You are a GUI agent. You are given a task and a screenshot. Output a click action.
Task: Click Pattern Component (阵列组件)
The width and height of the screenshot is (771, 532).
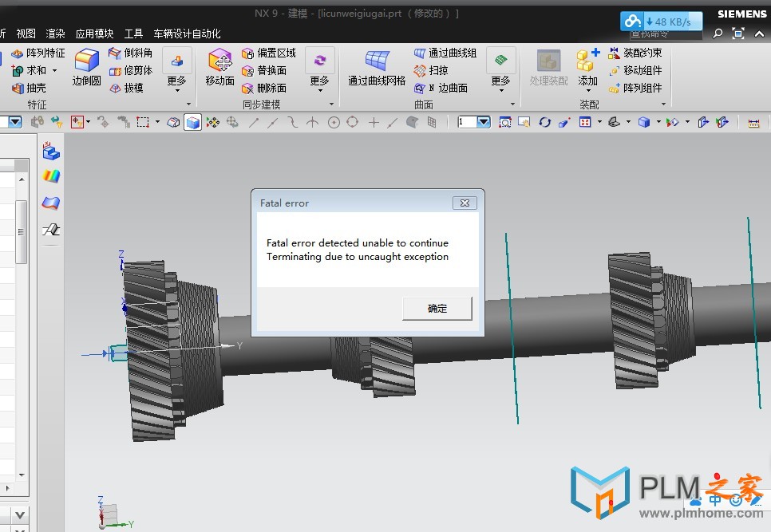pos(635,88)
